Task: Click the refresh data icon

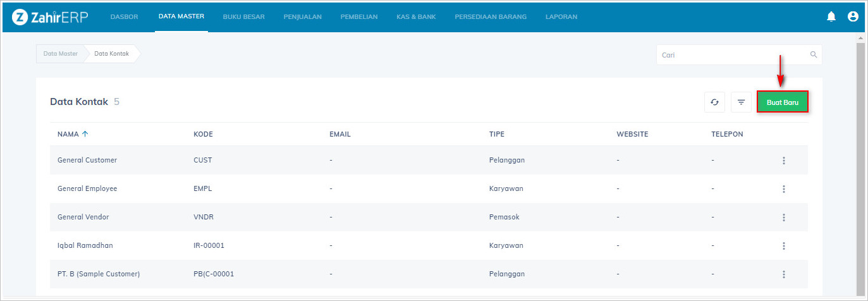Action: pyautogui.click(x=714, y=102)
